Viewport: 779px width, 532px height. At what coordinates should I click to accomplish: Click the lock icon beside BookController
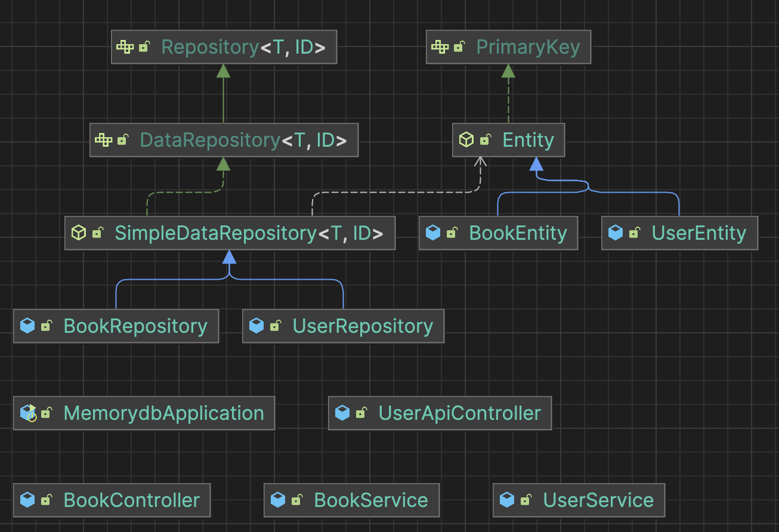click(46, 500)
